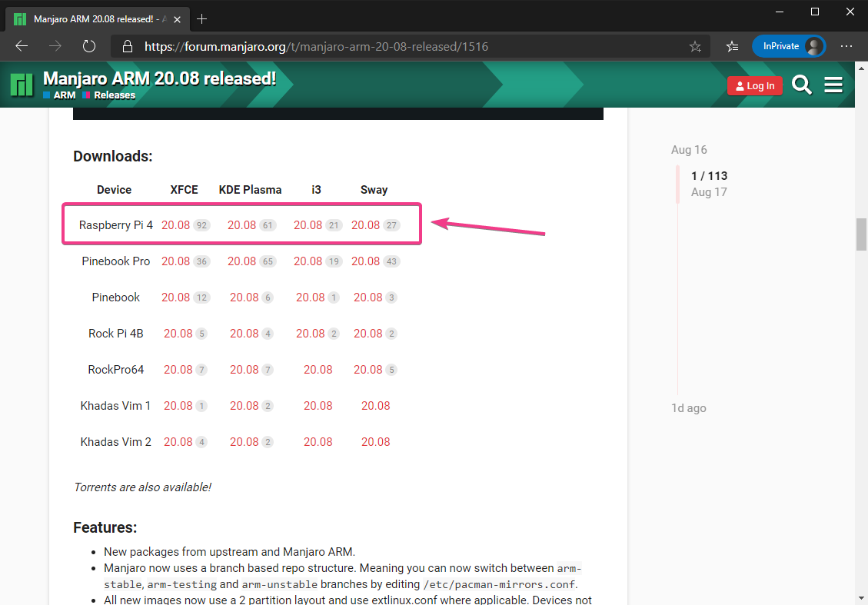The image size is (868, 605).
Task: Open the forum hamburger menu
Action: tap(833, 85)
